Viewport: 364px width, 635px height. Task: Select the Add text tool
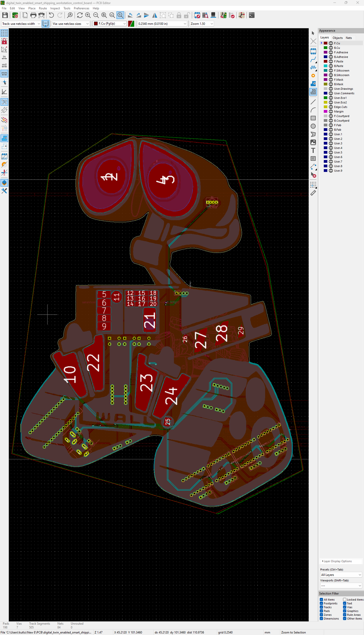pos(313,151)
